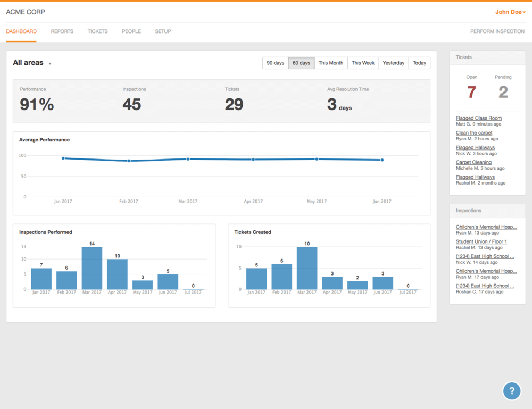Click the blue help question mark icon
This screenshot has height=409, width=532.
512,390
